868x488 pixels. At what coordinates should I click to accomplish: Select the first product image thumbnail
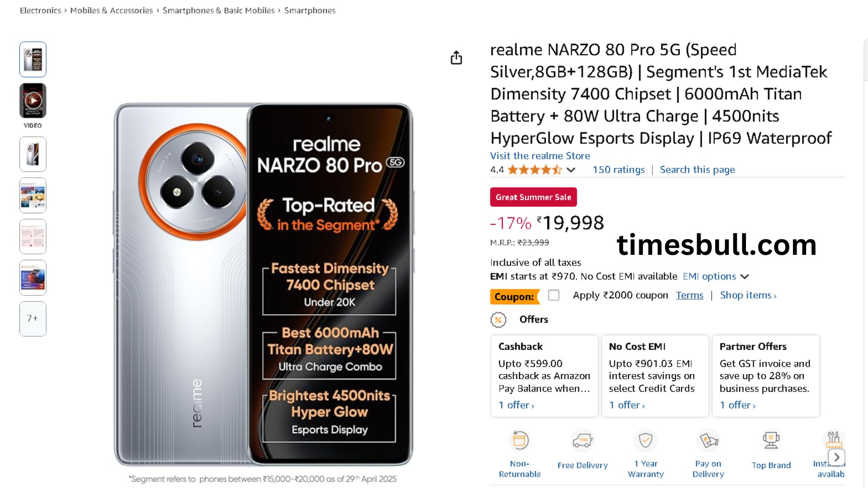(x=33, y=59)
